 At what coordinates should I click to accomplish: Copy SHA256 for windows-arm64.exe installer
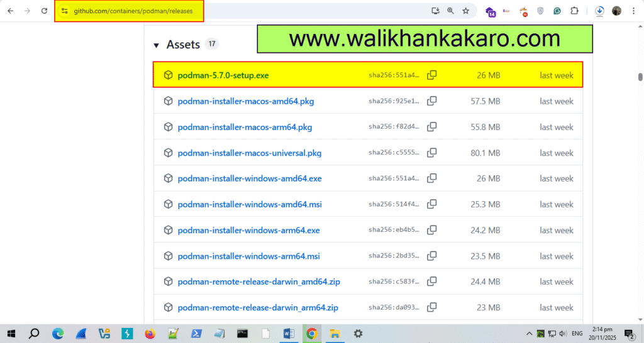pos(431,230)
